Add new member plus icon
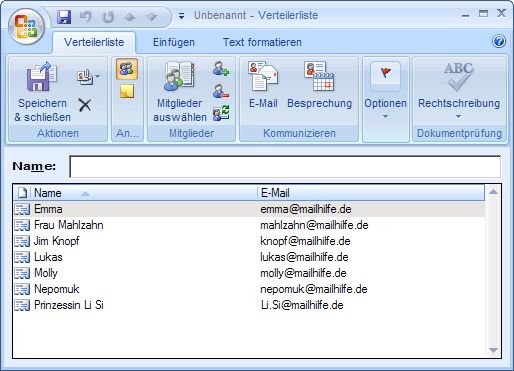Viewport: 514px width, 371px height. pyautogui.click(x=221, y=69)
